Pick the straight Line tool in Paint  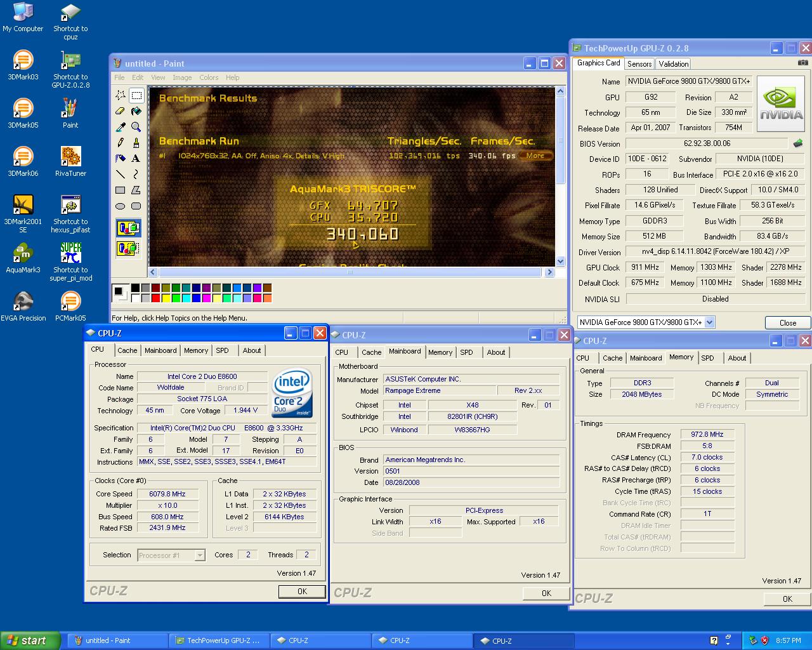[121, 174]
